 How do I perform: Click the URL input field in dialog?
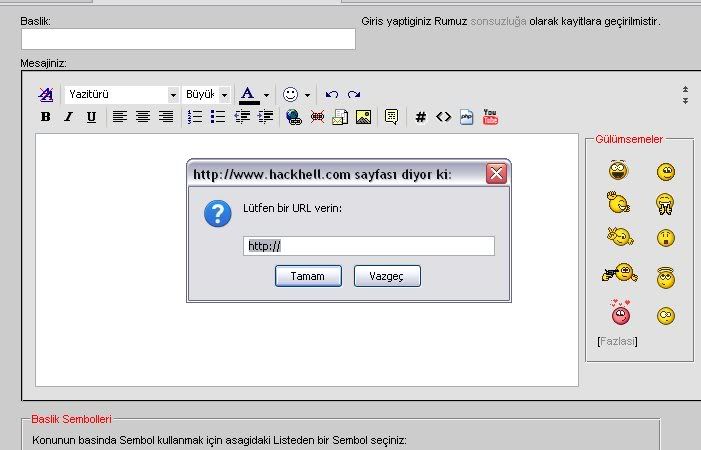tap(369, 246)
